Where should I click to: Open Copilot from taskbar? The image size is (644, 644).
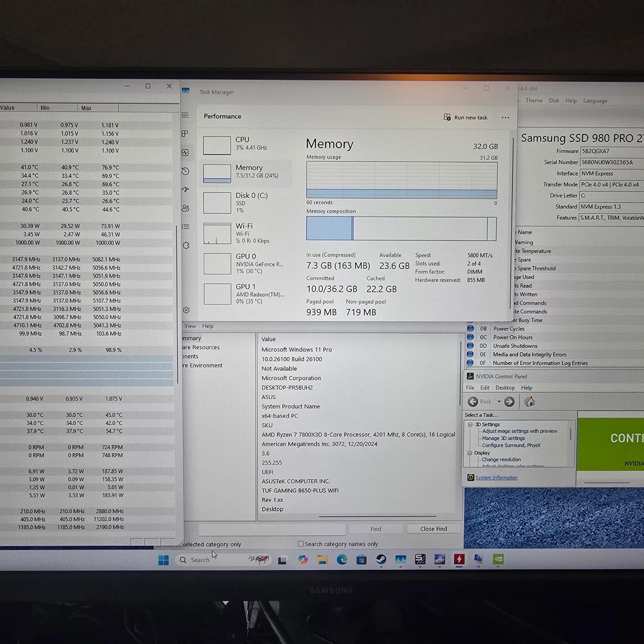(x=303, y=560)
